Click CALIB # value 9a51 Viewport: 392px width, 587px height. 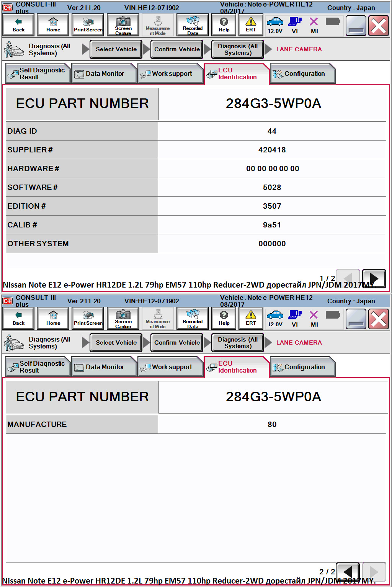272,225
